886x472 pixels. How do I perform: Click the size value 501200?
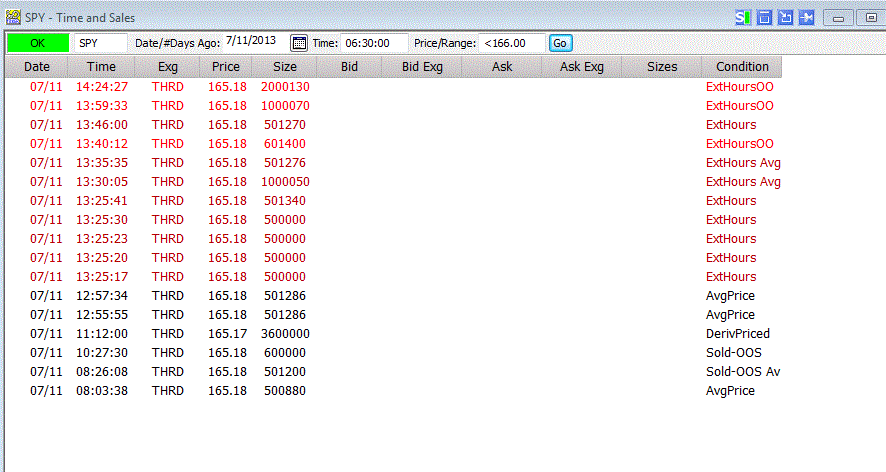pyautogui.click(x=285, y=372)
